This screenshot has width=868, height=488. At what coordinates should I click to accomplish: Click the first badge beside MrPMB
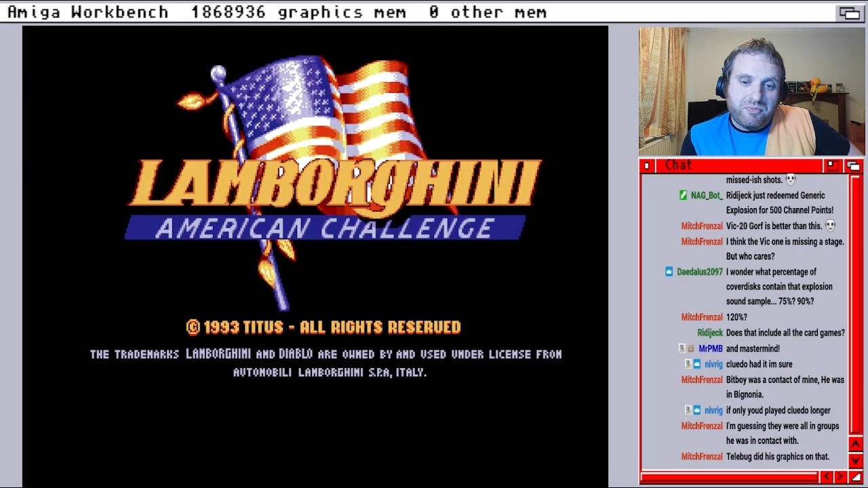click(682, 348)
